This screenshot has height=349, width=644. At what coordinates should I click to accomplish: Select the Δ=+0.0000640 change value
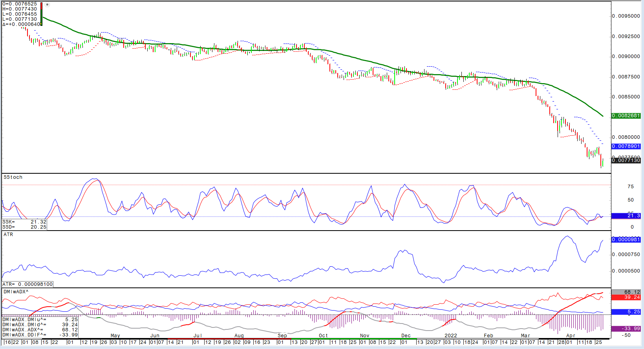coord(22,24)
